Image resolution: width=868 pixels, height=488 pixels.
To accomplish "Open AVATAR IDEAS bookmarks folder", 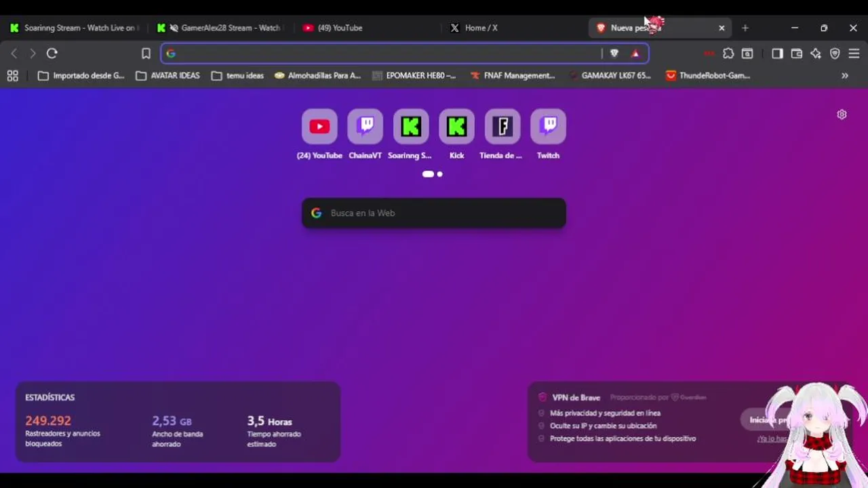I will pos(168,76).
